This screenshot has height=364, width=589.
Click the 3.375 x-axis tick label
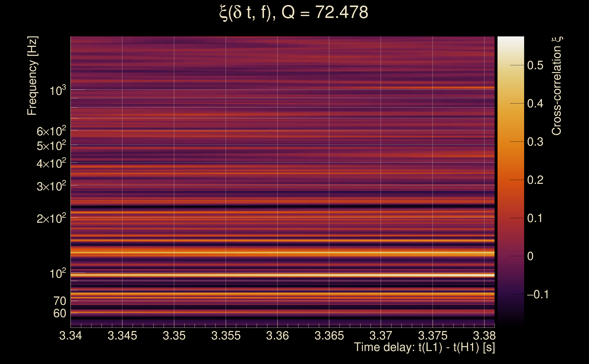pyautogui.click(x=432, y=336)
